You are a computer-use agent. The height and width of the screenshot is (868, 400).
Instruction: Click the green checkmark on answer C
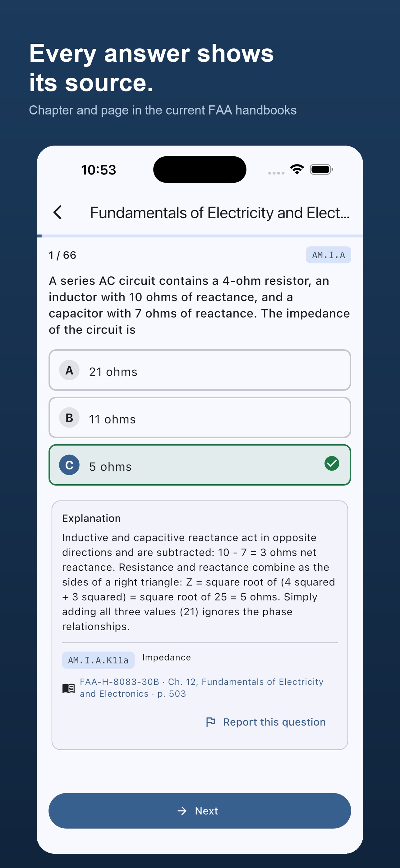332,463
